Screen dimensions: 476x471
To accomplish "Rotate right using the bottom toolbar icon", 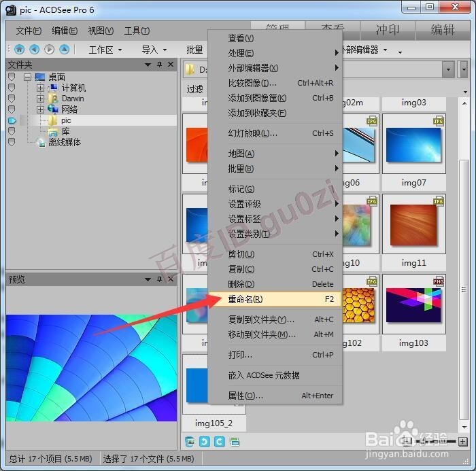I will pos(219,441).
